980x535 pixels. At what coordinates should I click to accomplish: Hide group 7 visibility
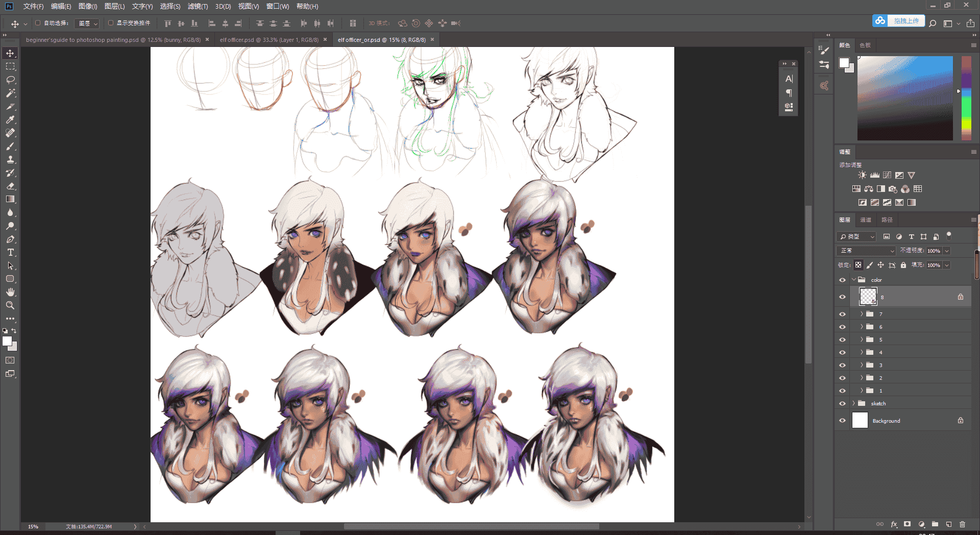click(x=842, y=314)
